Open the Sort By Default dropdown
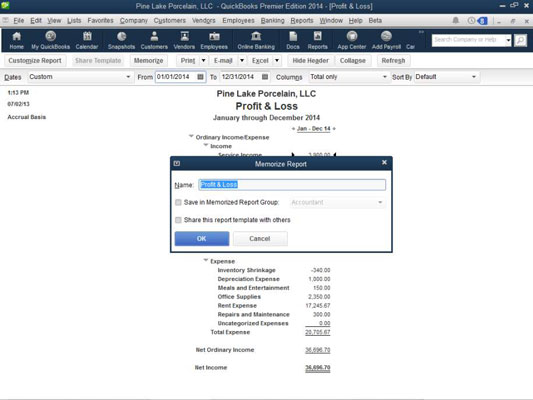Image resolution: width=533 pixels, height=400 pixels. pos(446,77)
